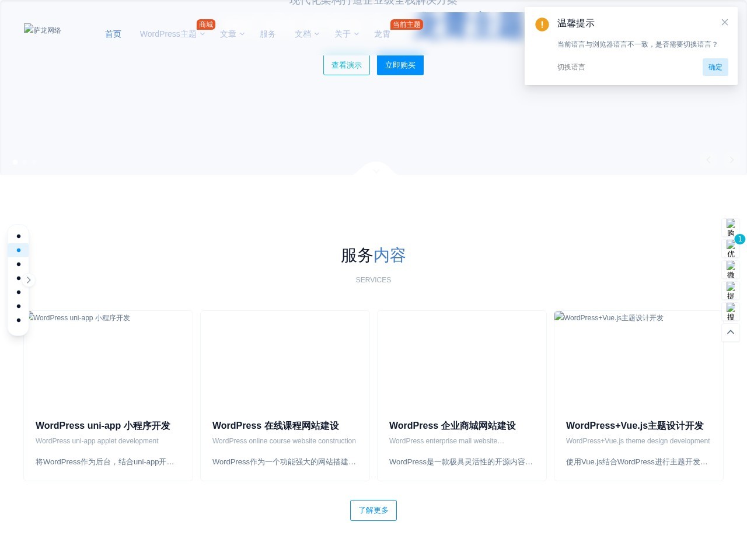Click the 查看演示 button
Image resolution: width=747 pixels, height=560 pixels.
click(x=347, y=65)
